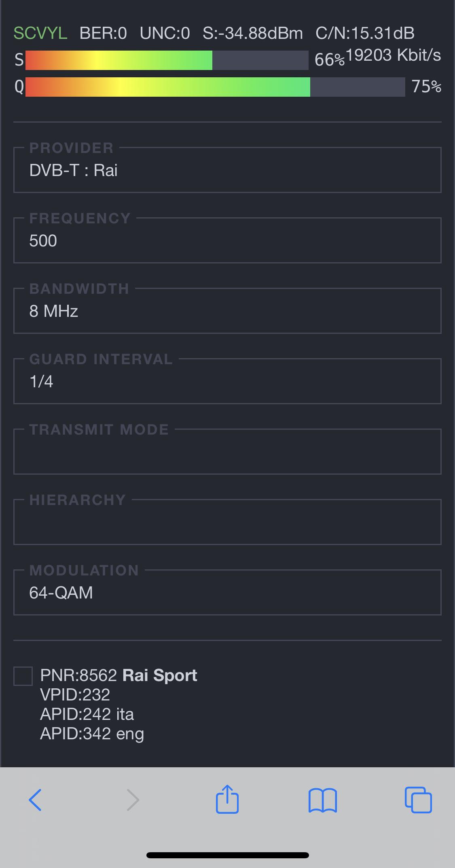Image resolution: width=455 pixels, height=868 pixels.
Task: Click the empty Transmit Mode field
Action: (x=227, y=452)
